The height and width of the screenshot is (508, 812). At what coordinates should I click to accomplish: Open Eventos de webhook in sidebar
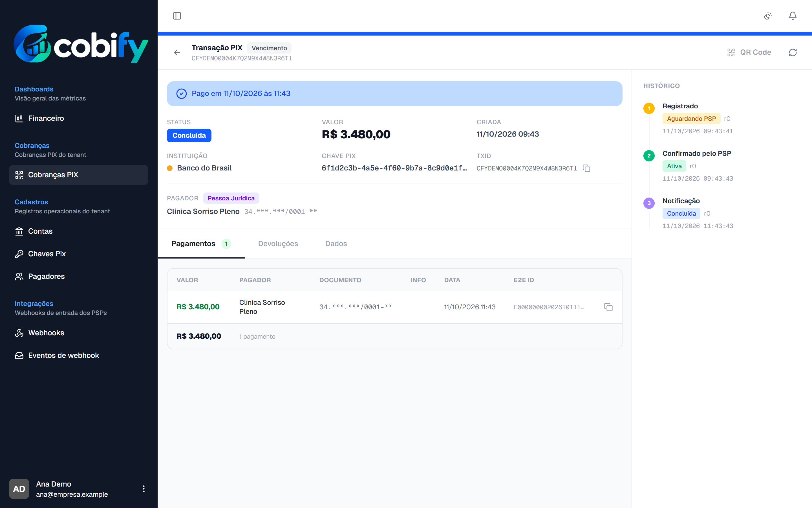(78, 355)
